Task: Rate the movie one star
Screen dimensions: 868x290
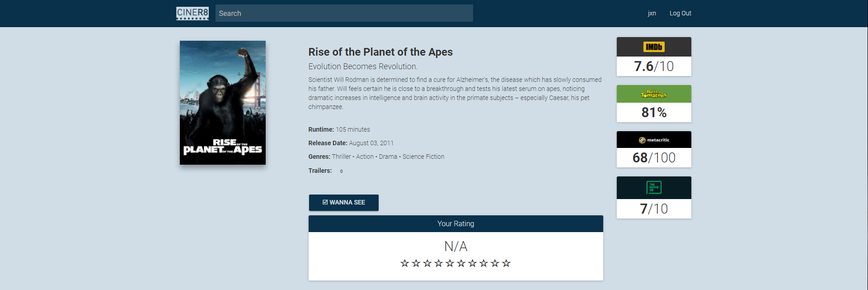Action: [404, 263]
